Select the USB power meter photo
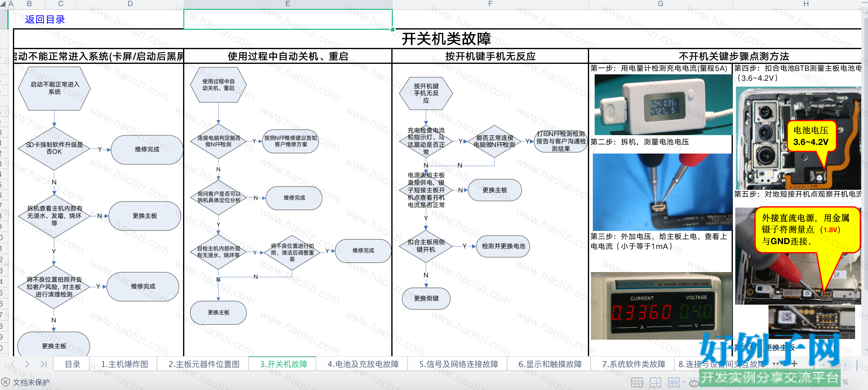 point(663,104)
